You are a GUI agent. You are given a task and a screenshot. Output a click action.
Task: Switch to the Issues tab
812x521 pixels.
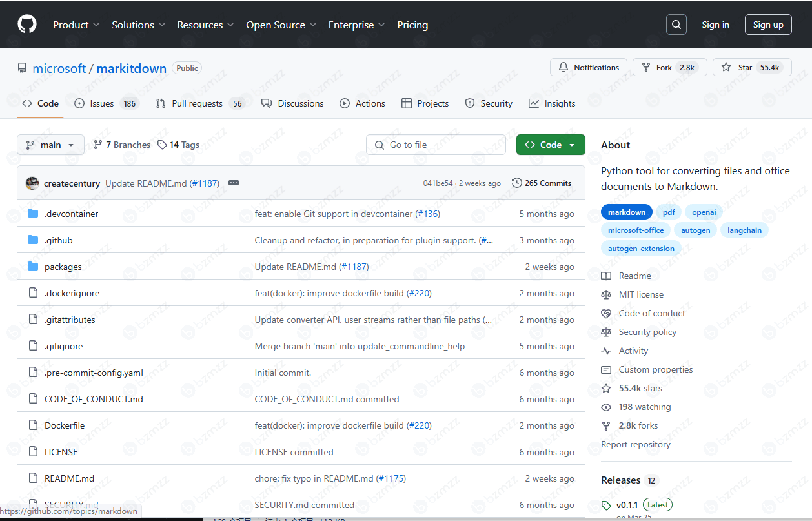[107, 103]
